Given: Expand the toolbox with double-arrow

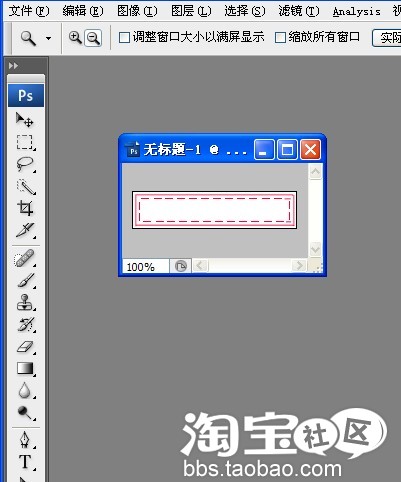Looking at the screenshot, I should pyautogui.click(x=13, y=66).
